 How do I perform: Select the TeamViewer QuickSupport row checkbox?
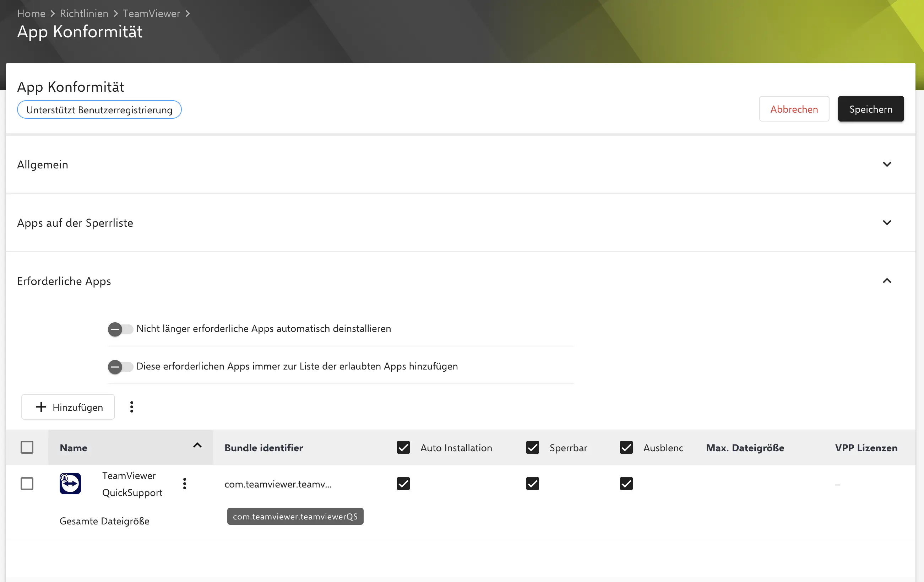click(27, 483)
